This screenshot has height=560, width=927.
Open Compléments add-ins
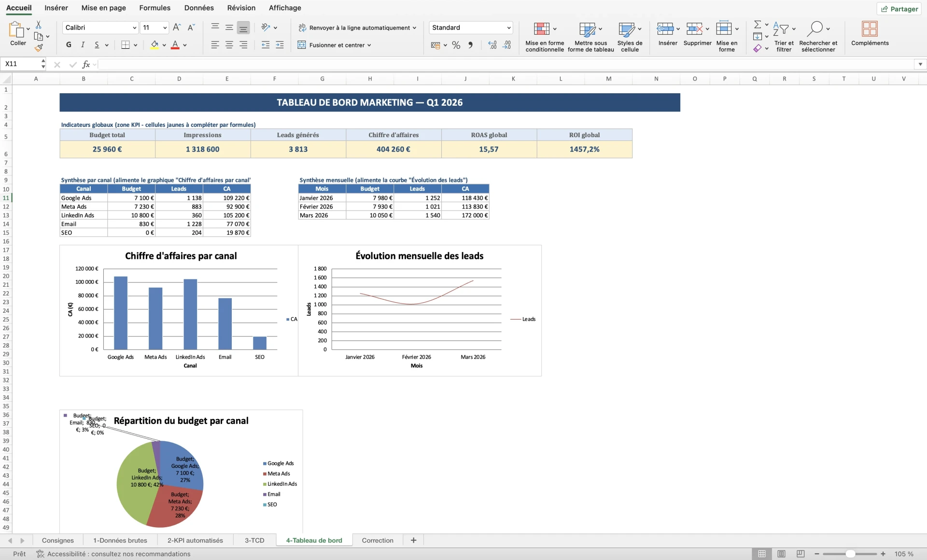point(870,33)
